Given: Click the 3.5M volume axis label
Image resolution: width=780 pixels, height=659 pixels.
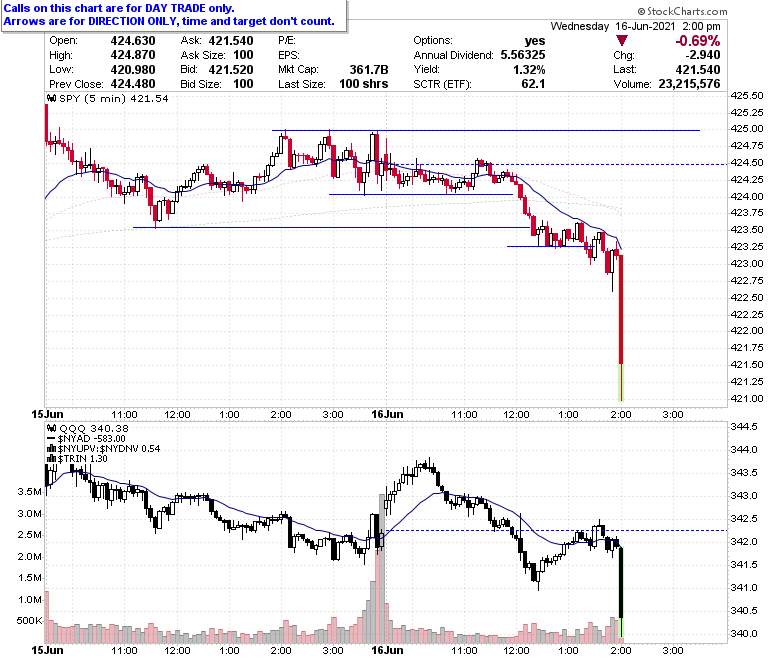Looking at the screenshot, I should (29, 492).
